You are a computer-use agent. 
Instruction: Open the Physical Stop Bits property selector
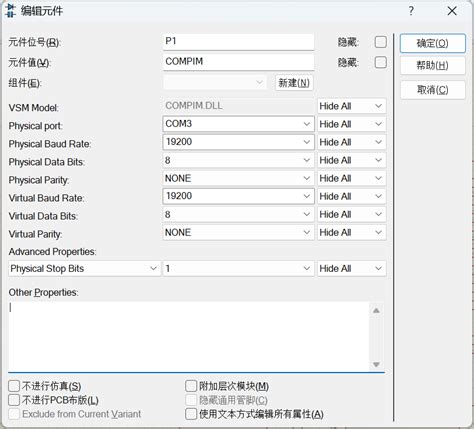click(84, 268)
